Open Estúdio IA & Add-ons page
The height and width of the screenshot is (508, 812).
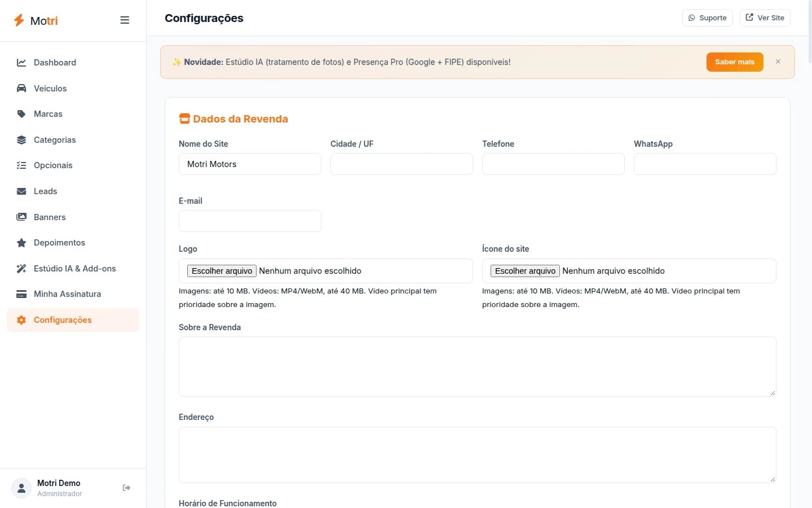[73, 269]
